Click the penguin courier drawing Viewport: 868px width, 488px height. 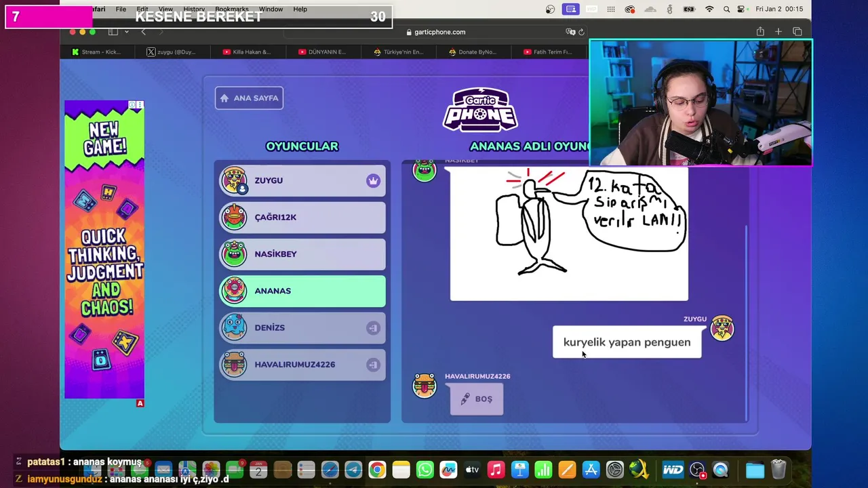[569, 233]
